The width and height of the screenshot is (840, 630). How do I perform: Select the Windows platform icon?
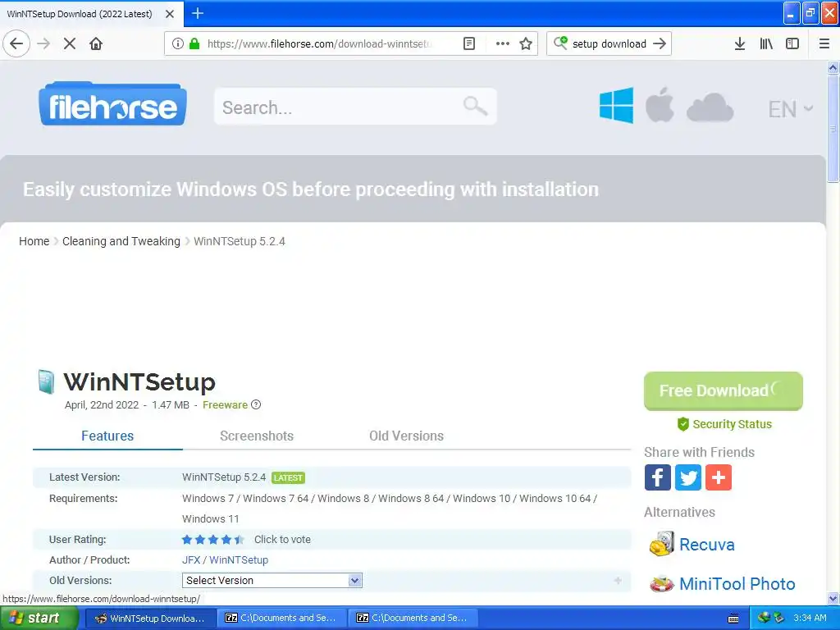coord(616,106)
